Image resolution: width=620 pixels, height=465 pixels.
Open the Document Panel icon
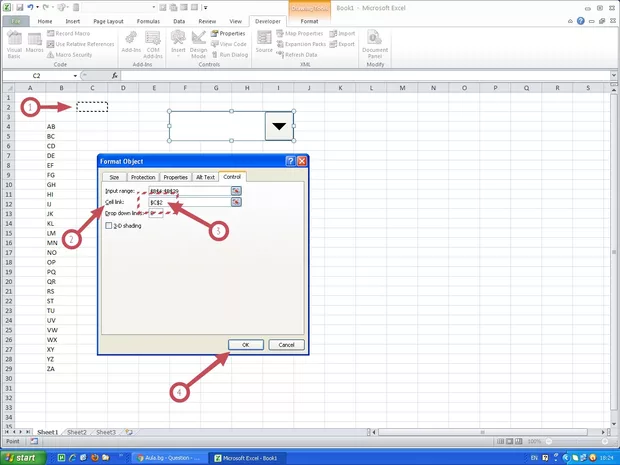click(375, 45)
